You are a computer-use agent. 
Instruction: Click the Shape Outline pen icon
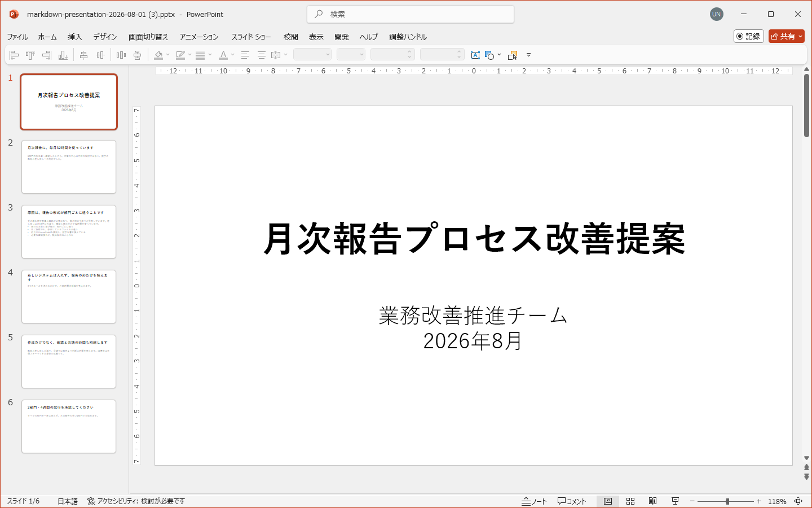click(180, 55)
